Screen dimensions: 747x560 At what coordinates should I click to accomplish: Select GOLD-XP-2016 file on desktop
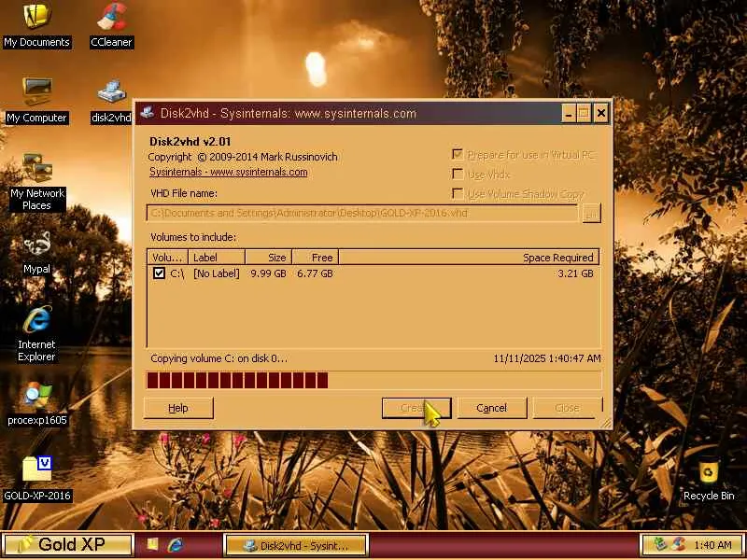(x=36, y=479)
